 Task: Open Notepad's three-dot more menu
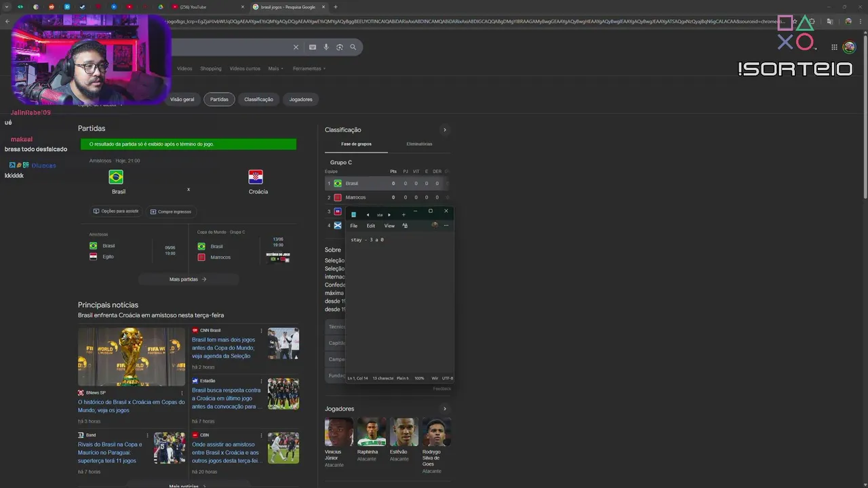[446, 226]
